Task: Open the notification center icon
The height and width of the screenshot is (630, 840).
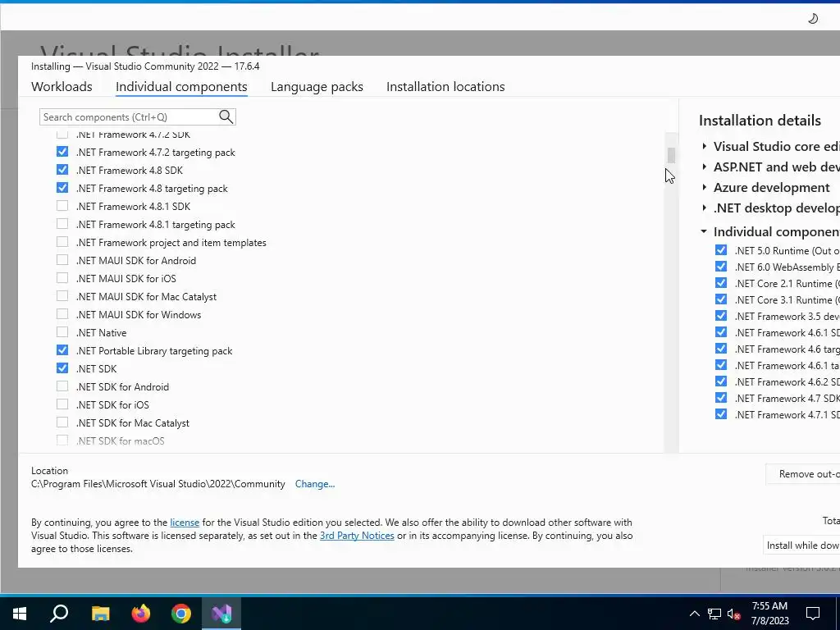Action: [813, 614]
